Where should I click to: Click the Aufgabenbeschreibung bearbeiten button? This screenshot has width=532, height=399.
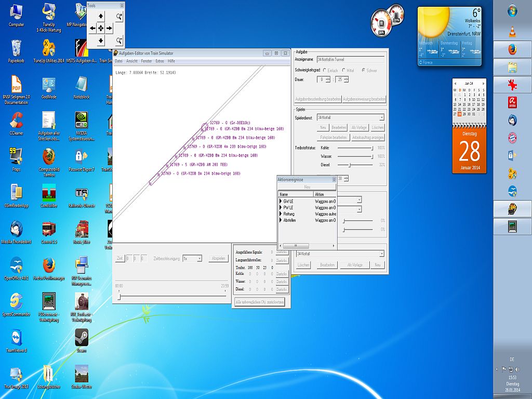pos(318,99)
